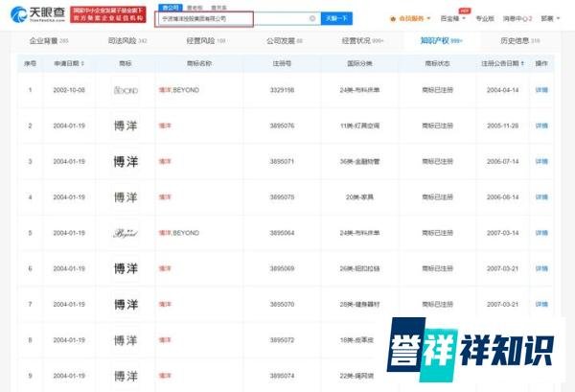Click registration number 3895064
Screen dimensions: 575x392
[x=282, y=233]
